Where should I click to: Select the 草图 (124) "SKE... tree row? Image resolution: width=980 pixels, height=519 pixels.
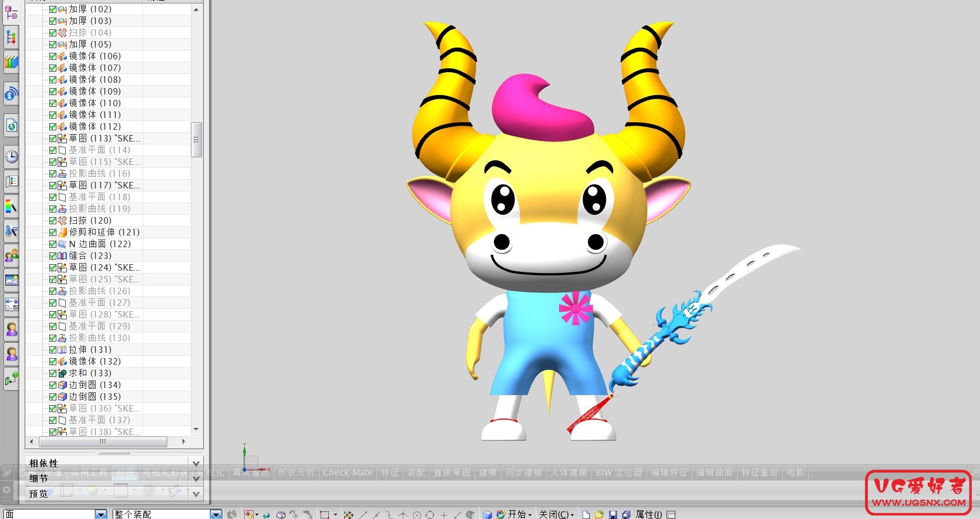coord(108,268)
